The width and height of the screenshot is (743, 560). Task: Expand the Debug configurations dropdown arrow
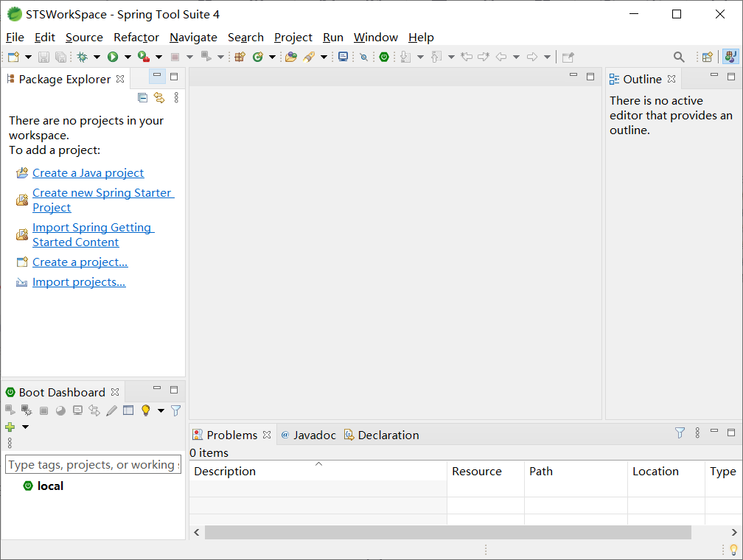(97, 57)
